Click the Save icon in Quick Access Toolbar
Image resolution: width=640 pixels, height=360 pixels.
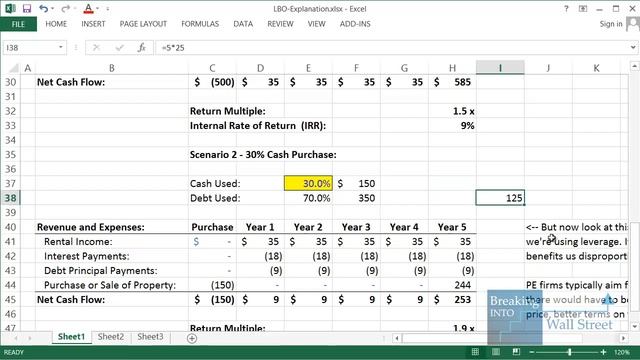click(x=27, y=9)
